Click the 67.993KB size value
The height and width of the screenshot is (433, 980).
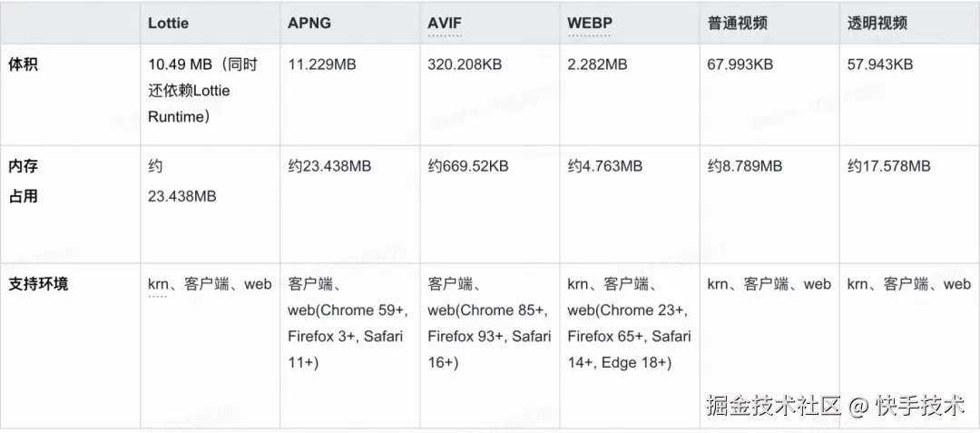coord(740,64)
